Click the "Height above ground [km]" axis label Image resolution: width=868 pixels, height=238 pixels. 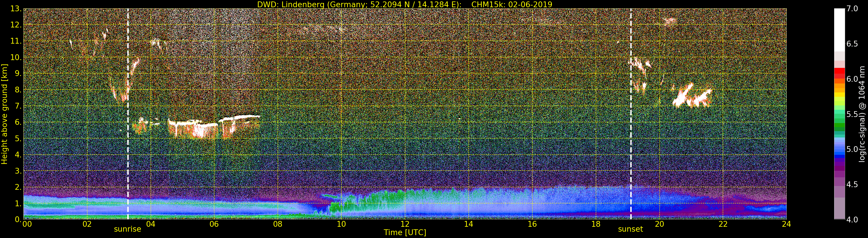point(4,114)
